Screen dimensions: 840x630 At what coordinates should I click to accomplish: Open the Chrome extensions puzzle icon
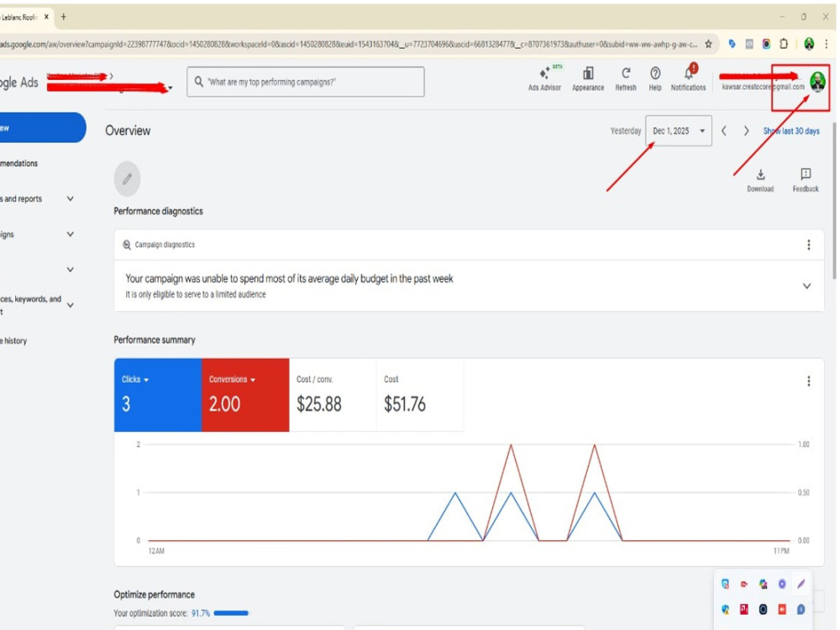point(784,44)
